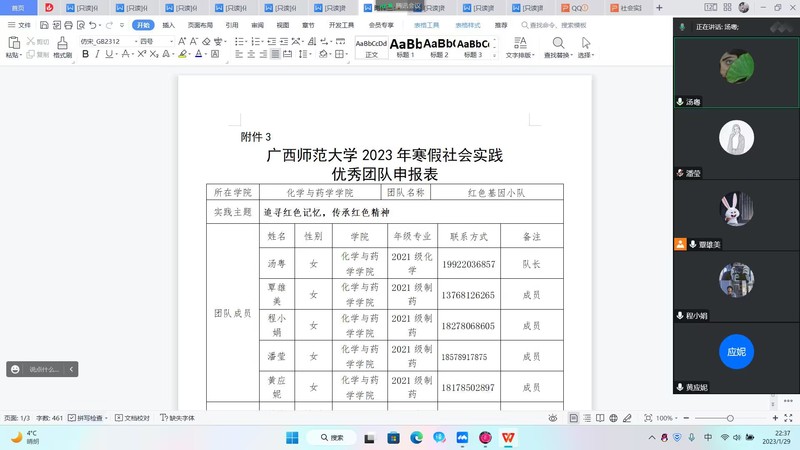Apply Subscript formatting
Viewport: 800px width, 450px height.
click(x=154, y=54)
